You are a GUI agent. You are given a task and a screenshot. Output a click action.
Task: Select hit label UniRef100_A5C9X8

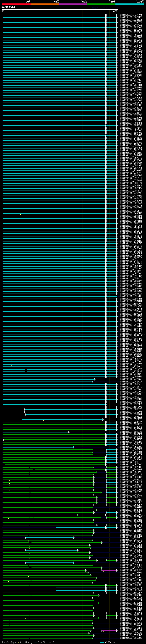[131, 35]
